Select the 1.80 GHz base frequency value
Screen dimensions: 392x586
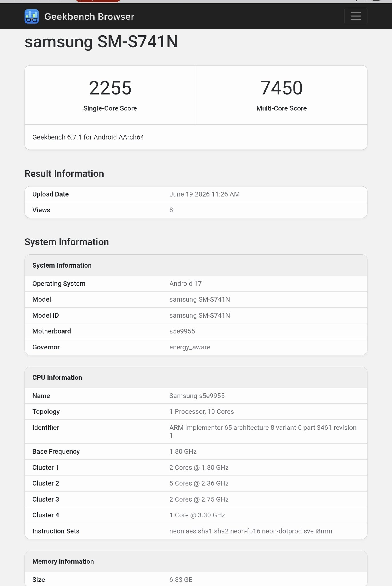tap(183, 451)
